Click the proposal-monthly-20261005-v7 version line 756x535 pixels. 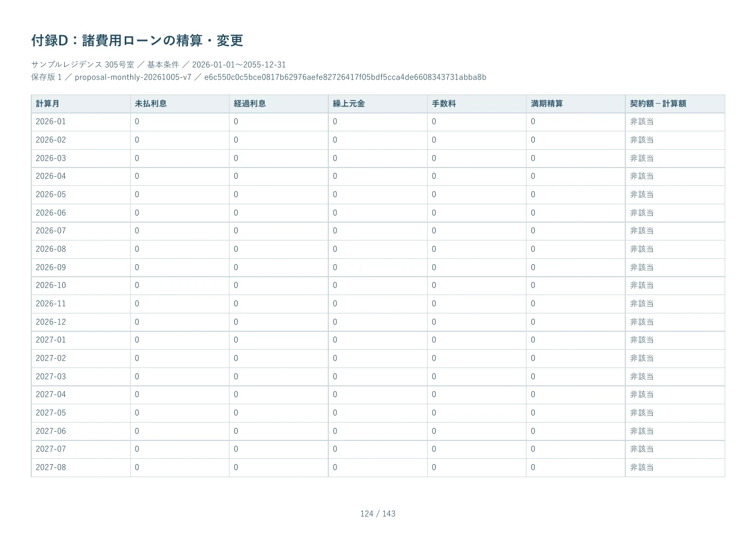click(259, 77)
